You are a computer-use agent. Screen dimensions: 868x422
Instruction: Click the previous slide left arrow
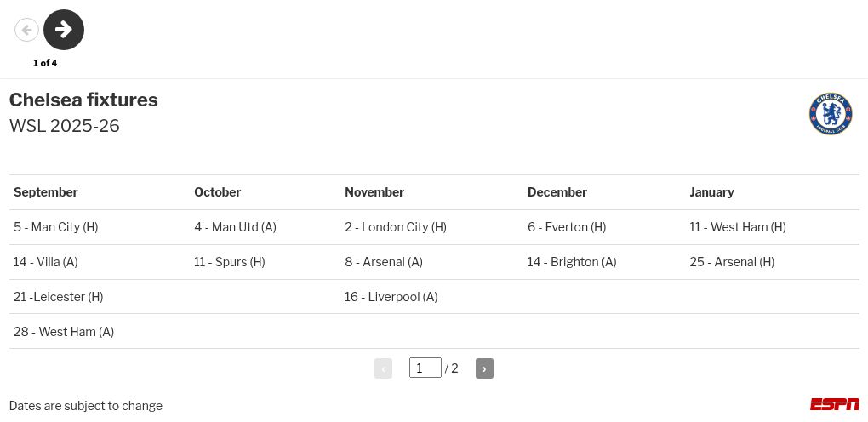point(26,30)
